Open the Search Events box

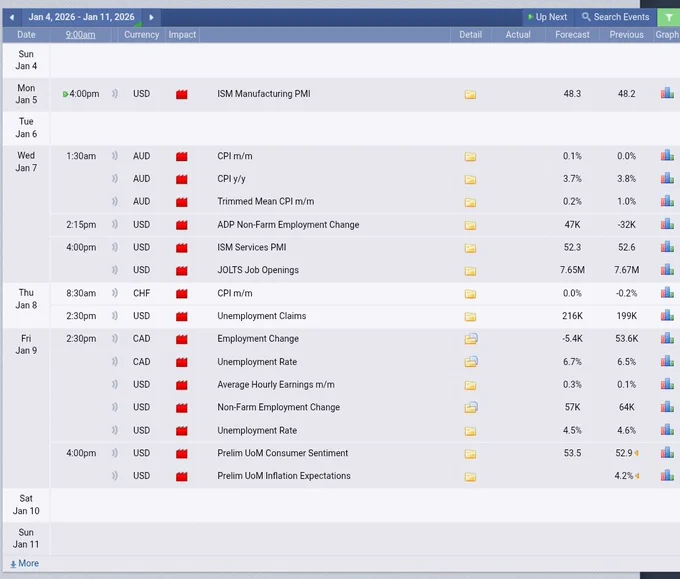click(x=616, y=17)
